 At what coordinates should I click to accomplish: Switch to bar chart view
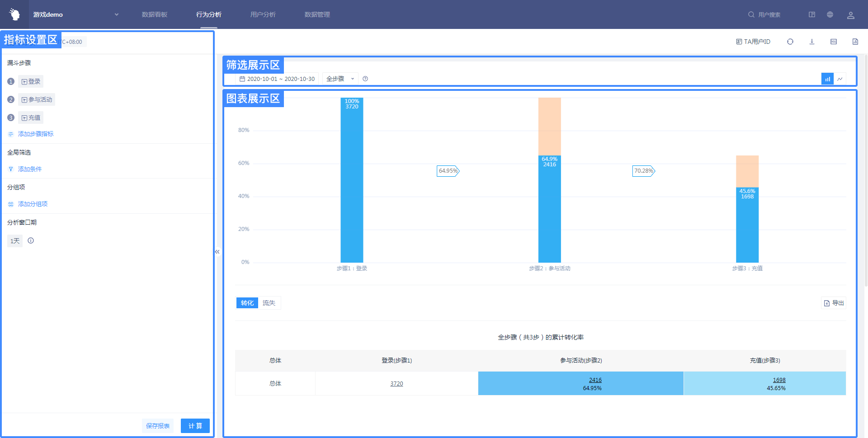coord(827,79)
